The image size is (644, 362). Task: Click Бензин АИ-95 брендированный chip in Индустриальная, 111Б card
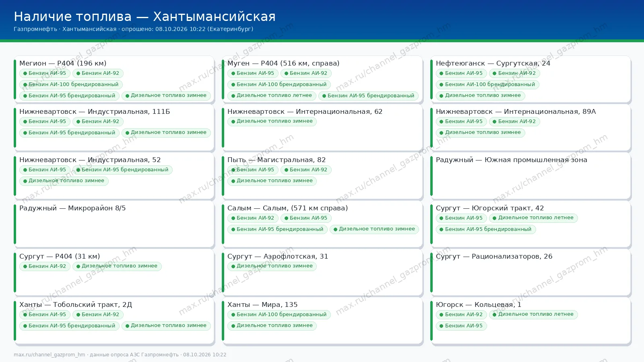[x=69, y=133]
